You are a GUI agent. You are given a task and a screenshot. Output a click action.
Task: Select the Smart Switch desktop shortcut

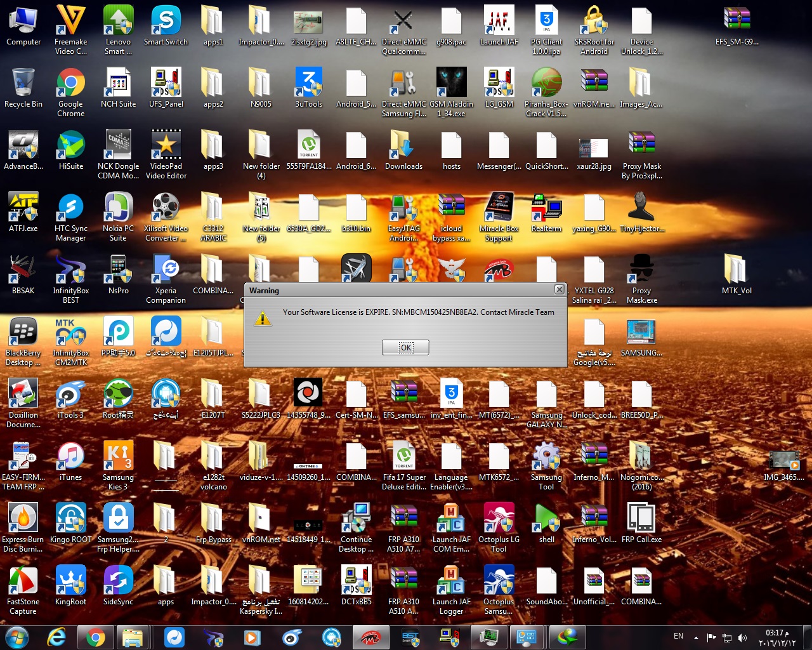click(x=166, y=26)
